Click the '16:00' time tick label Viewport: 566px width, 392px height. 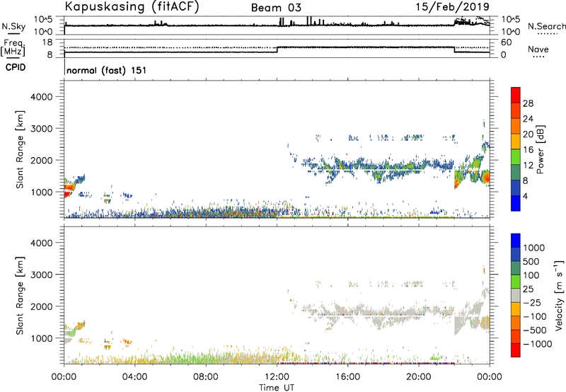tap(347, 377)
